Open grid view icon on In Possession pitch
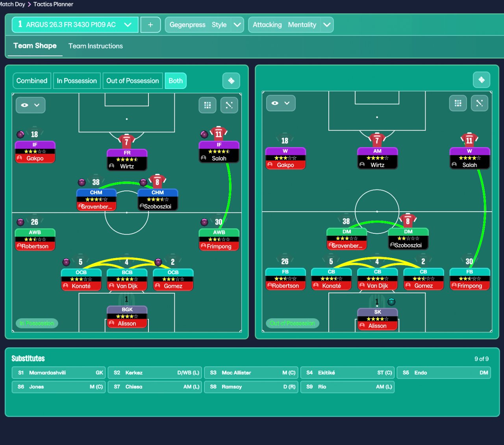This screenshot has height=445, width=504. [x=208, y=105]
